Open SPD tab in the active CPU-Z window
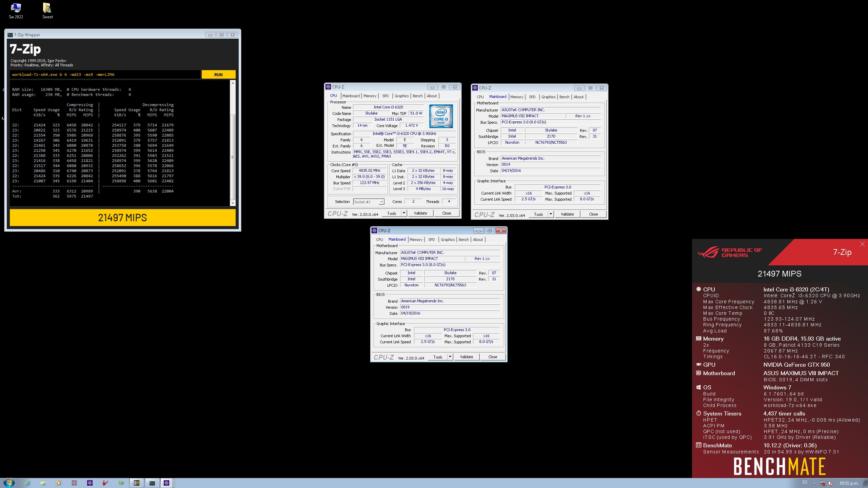This screenshot has width=868, height=488. (431, 240)
